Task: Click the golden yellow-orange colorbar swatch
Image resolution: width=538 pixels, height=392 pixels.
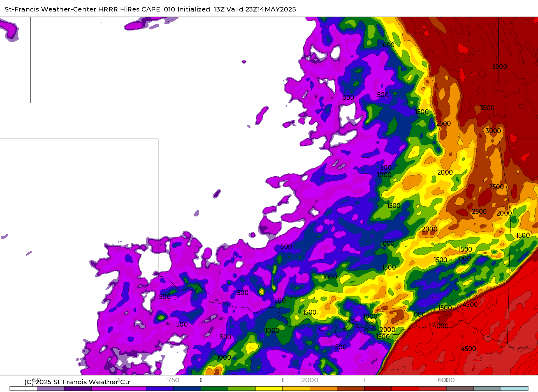Action: tap(296, 389)
